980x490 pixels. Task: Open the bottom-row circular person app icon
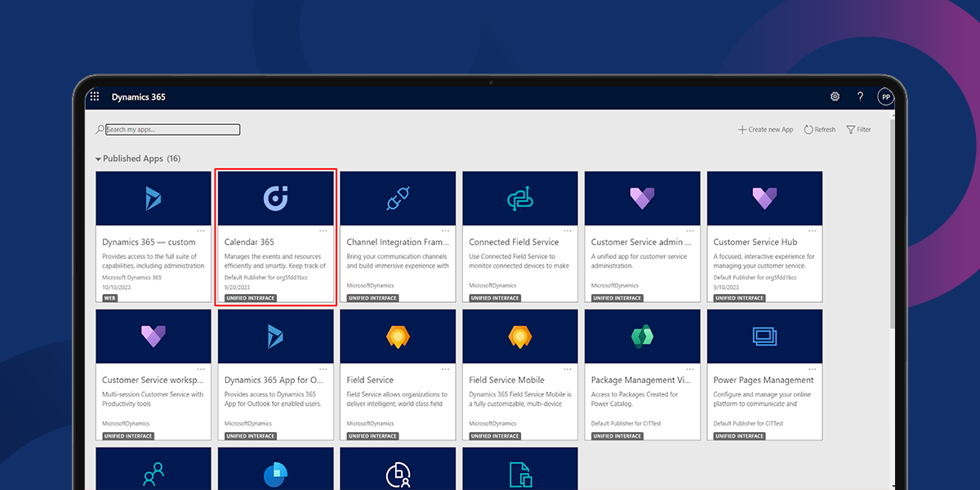(x=398, y=474)
